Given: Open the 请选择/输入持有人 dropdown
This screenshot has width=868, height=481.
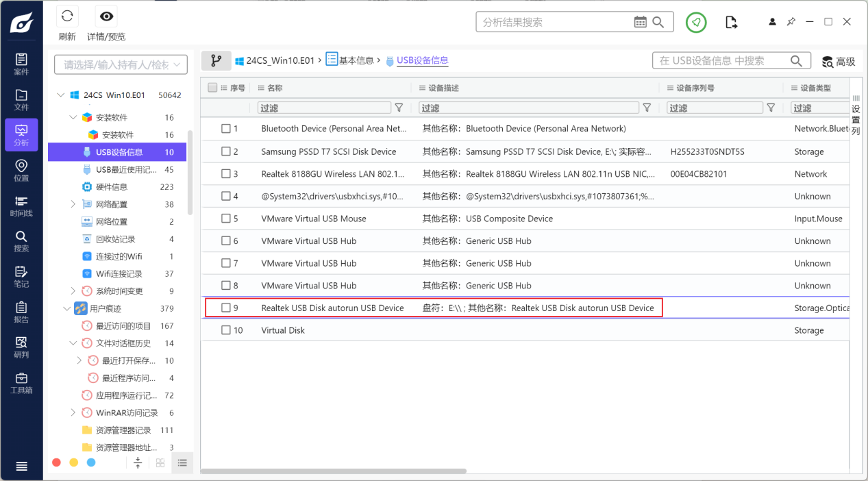Looking at the screenshot, I should coord(121,64).
